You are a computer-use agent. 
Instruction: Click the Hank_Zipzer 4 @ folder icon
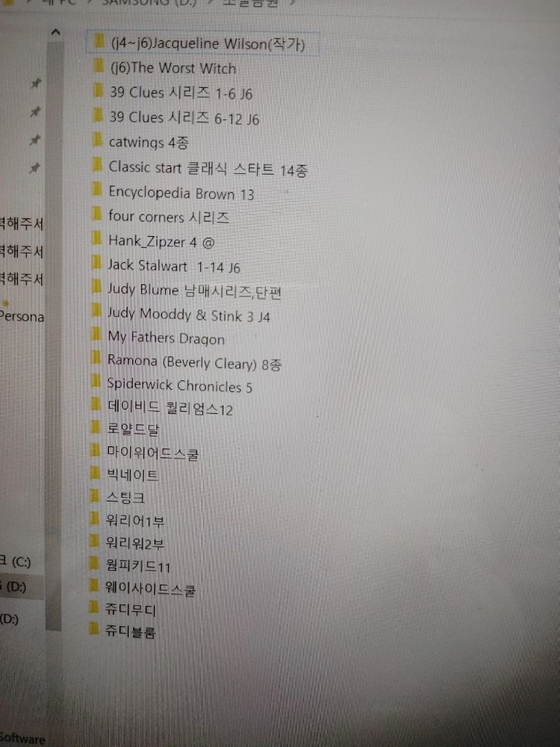96,238
